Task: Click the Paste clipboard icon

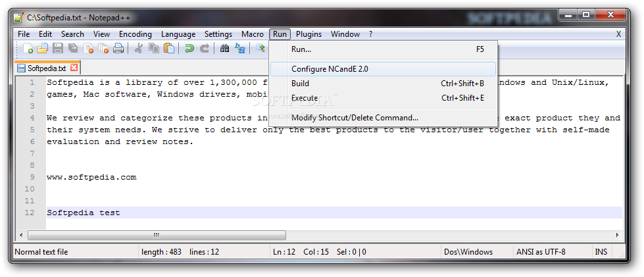Action: pos(169,49)
